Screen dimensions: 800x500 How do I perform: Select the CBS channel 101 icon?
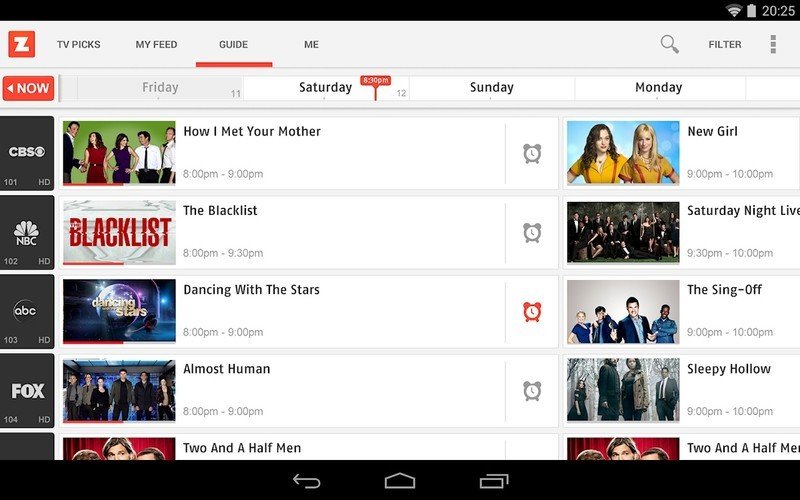tap(27, 153)
